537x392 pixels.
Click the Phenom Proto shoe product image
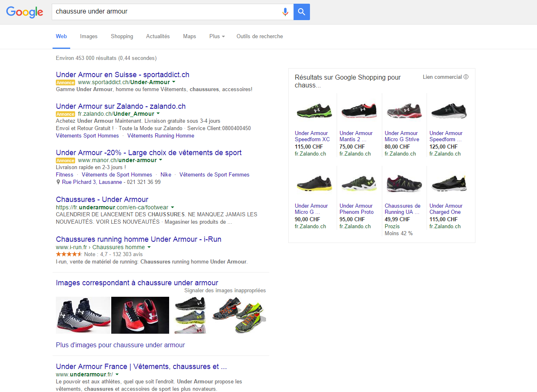pos(359,183)
